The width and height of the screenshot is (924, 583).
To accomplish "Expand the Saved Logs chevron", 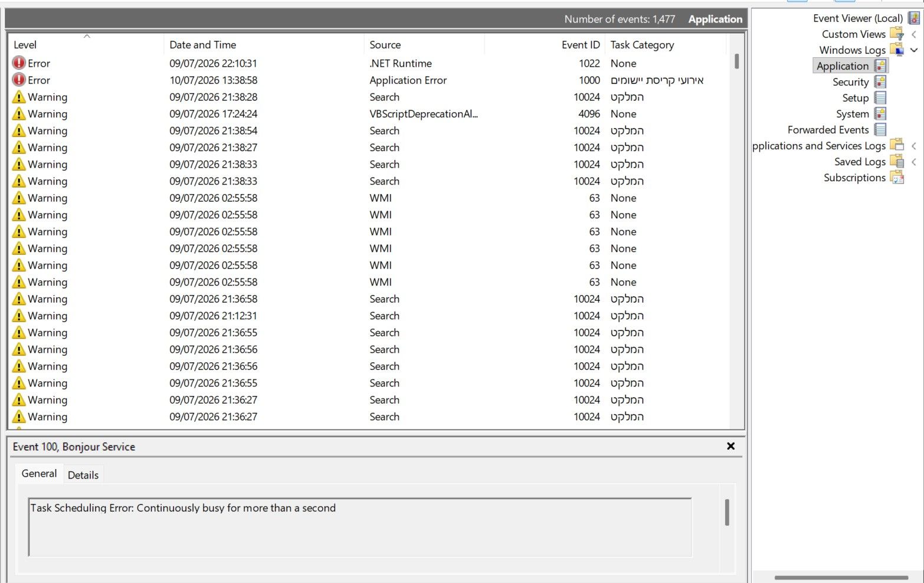I will pyautogui.click(x=914, y=162).
